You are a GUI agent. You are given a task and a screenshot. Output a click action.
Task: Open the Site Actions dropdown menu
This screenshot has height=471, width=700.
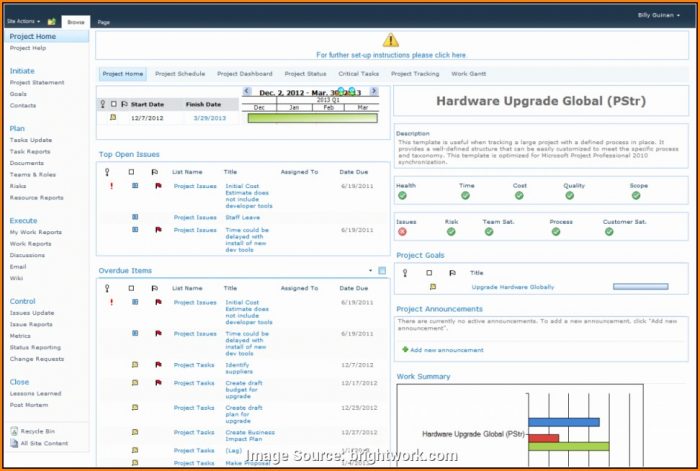point(24,21)
